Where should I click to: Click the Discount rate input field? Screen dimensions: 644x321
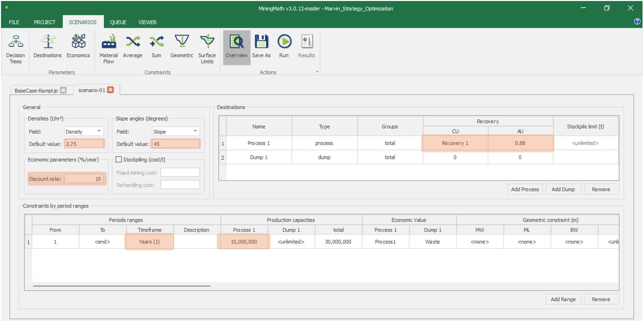85,179
